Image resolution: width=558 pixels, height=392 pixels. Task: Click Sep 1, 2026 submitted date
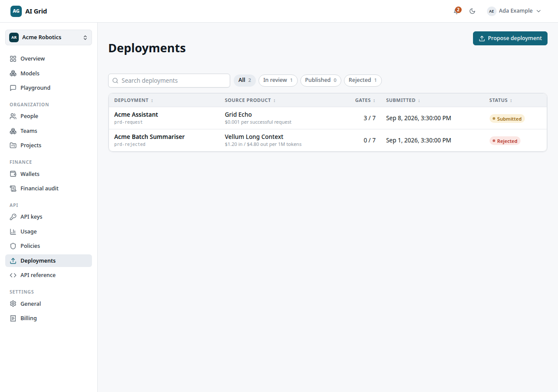[418, 141]
